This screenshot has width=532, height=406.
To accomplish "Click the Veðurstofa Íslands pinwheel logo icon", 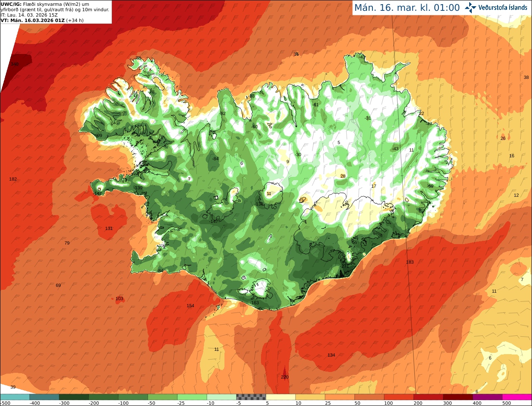I will pos(470,7).
